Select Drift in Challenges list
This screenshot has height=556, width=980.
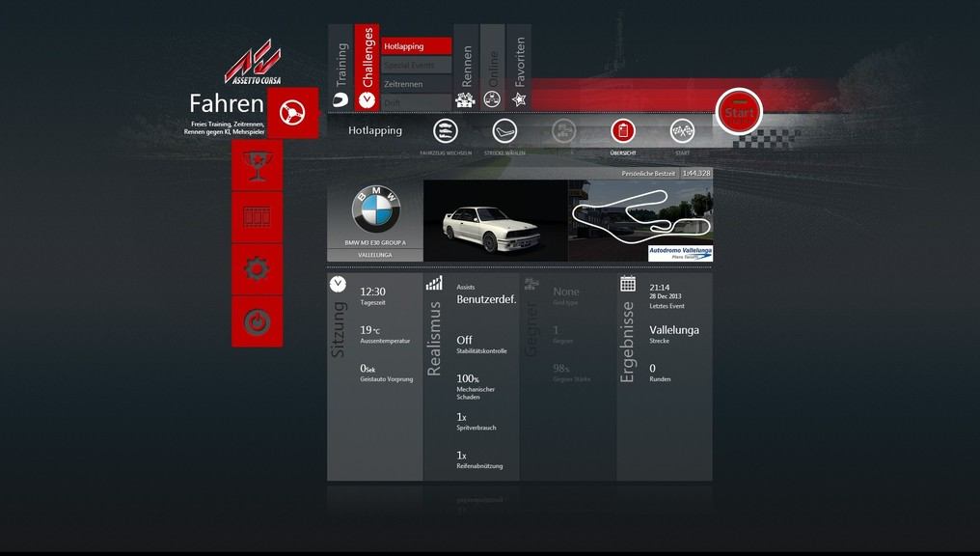tap(417, 102)
